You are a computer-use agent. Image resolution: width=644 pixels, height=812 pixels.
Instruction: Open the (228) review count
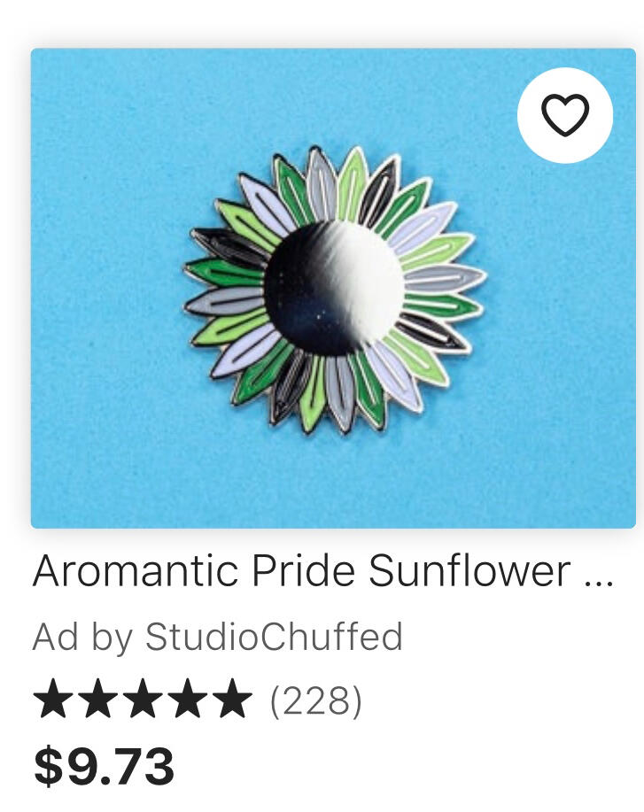tap(315, 700)
